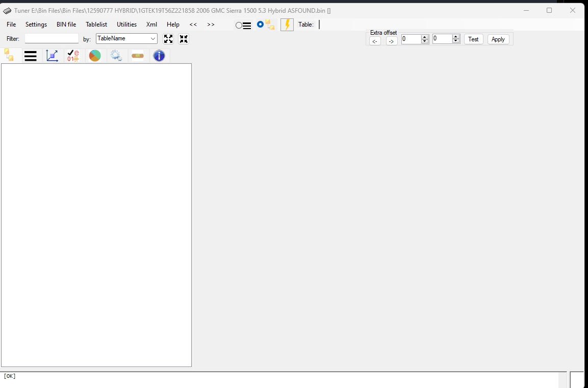Switch to the bandage patch tab icon

coord(138,56)
